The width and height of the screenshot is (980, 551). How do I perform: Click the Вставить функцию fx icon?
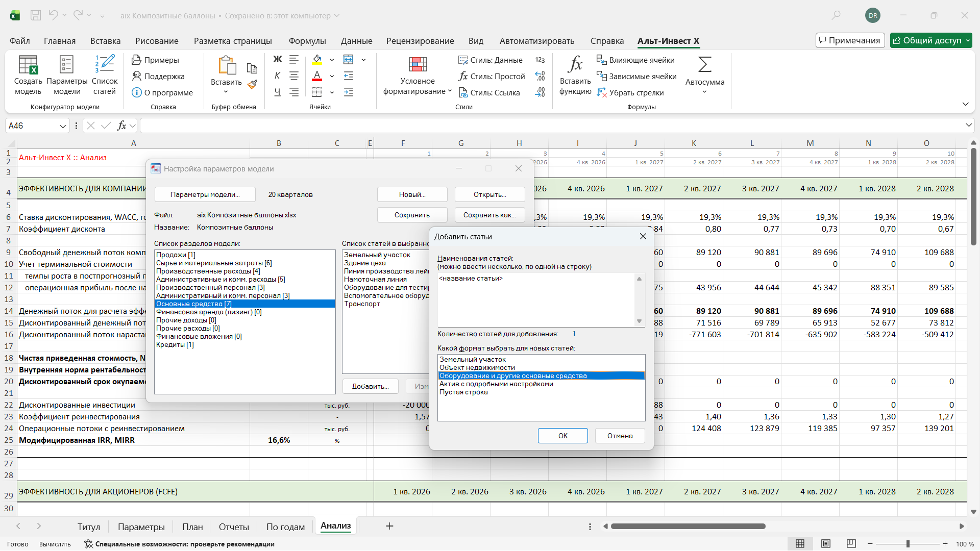(x=575, y=65)
